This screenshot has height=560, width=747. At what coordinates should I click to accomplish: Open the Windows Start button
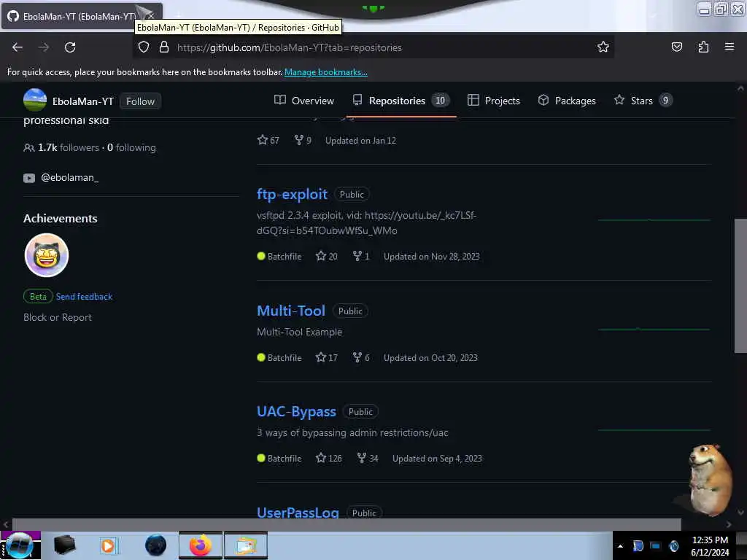pyautogui.click(x=20, y=545)
